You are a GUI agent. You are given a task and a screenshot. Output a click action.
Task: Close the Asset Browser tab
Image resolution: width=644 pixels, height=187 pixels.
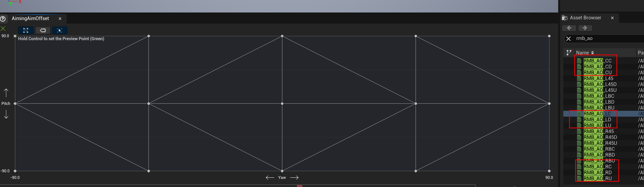[612, 18]
